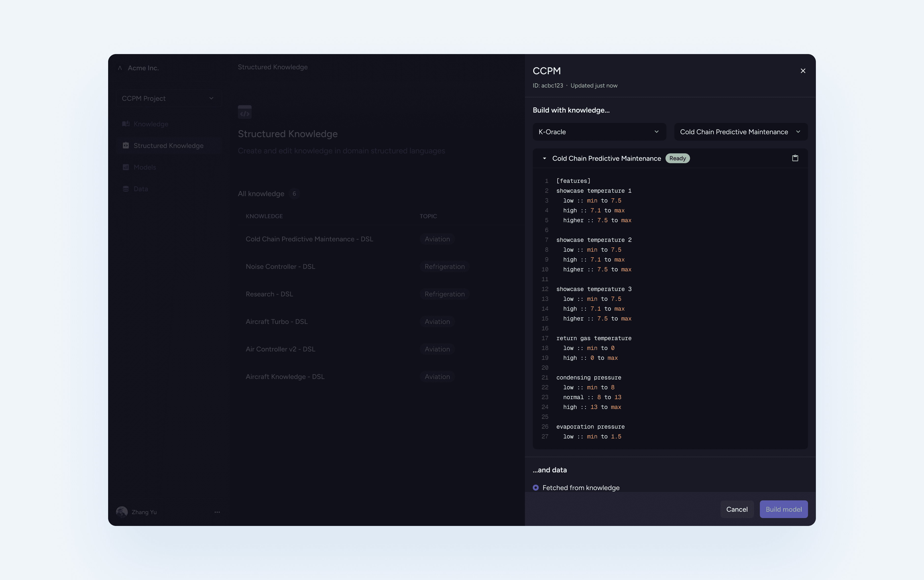Click the Knowledge book icon in sidebar
The height and width of the screenshot is (580, 924).
[x=125, y=124]
